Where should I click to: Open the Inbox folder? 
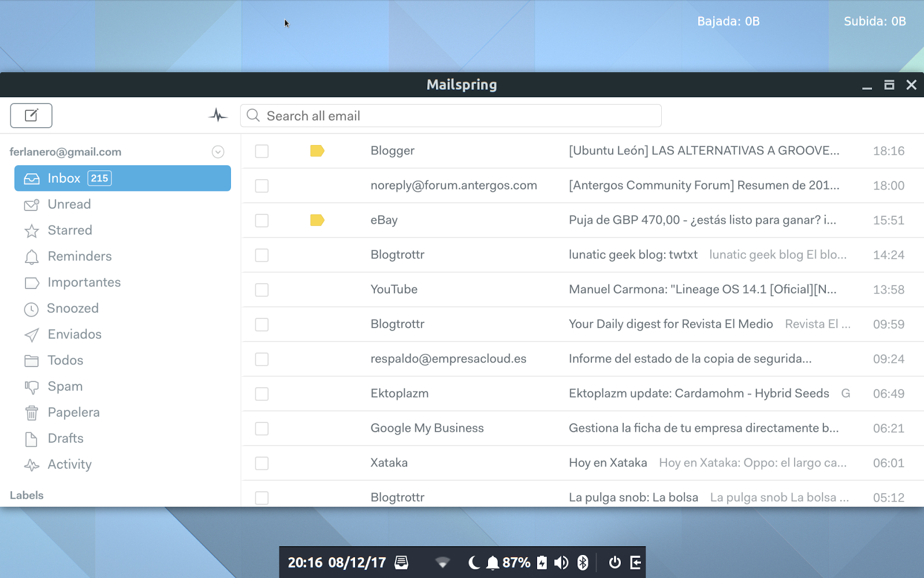(x=122, y=178)
